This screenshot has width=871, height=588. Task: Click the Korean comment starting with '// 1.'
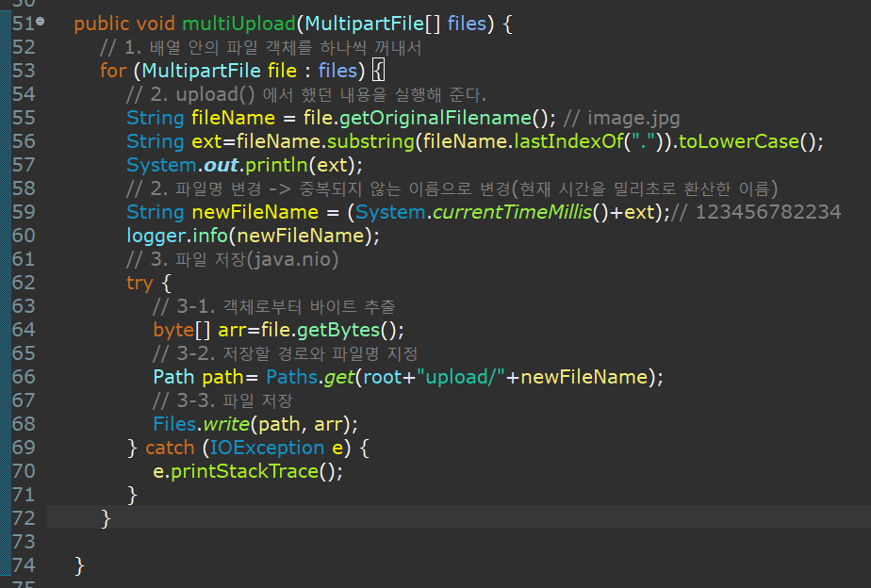[x=260, y=47]
